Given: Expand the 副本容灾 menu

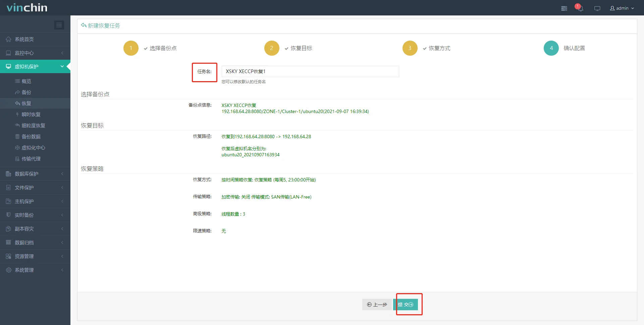Looking at the screenshot, I should [35, 229].
